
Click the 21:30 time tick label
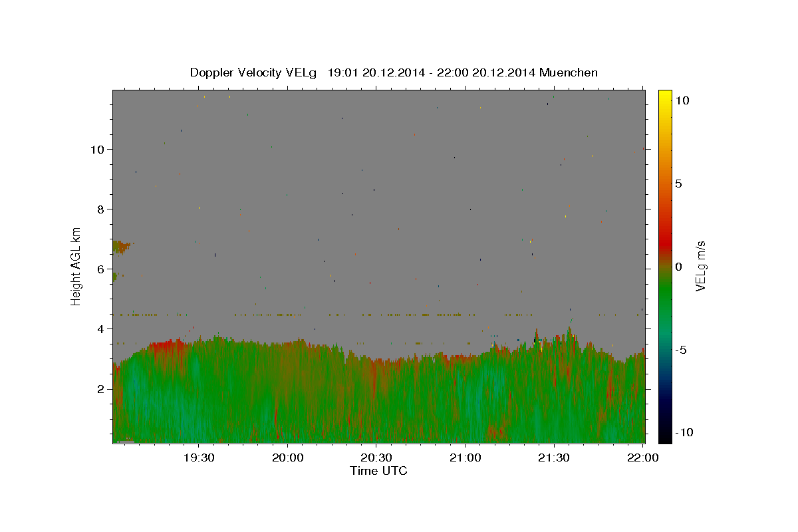(x=553, y=458)
